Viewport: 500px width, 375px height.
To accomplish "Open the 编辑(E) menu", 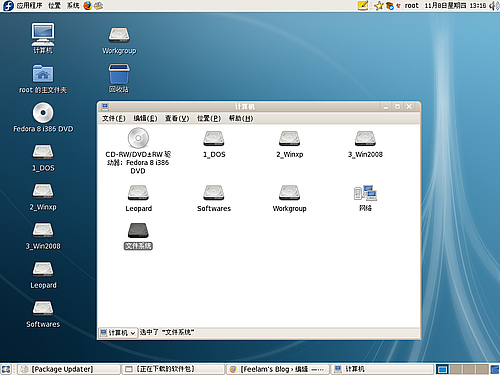I will click(x=145, y=118).
